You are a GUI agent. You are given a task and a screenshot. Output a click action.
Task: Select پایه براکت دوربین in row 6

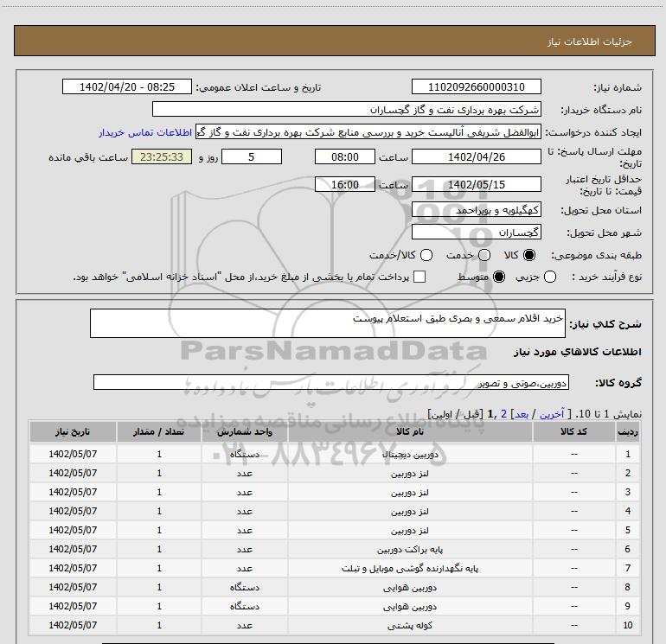[x=410, y=549]
